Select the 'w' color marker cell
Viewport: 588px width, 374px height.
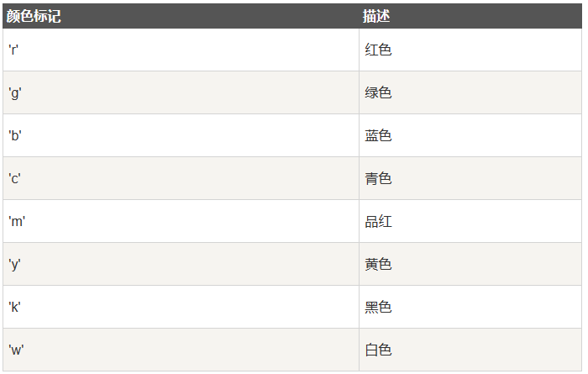(17, 350)
